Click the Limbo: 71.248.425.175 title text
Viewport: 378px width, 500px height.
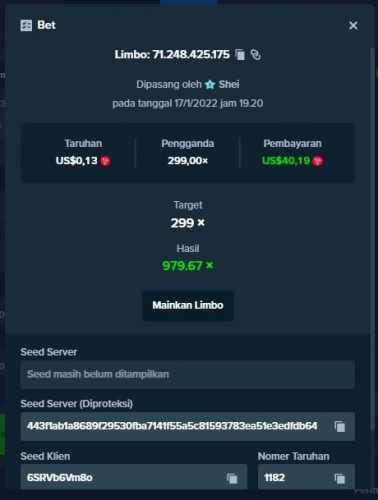(172, 55)
